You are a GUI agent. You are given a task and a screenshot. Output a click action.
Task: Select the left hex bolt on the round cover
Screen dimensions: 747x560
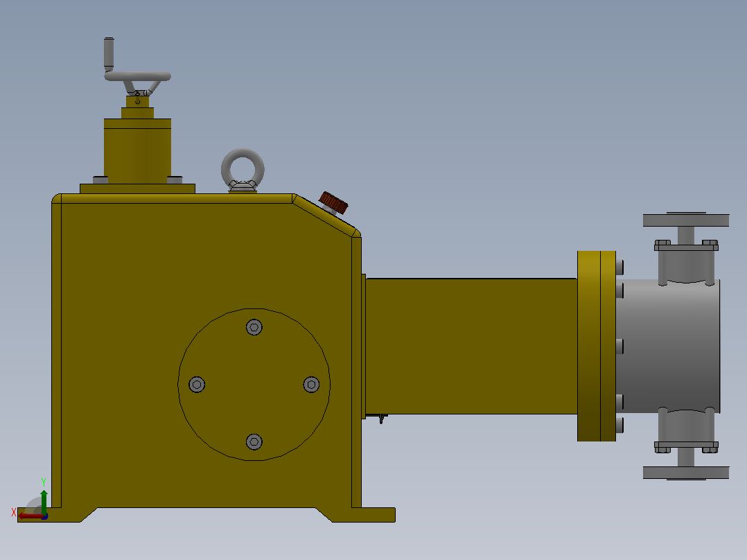pyautogui.click(x=197, y=385)
